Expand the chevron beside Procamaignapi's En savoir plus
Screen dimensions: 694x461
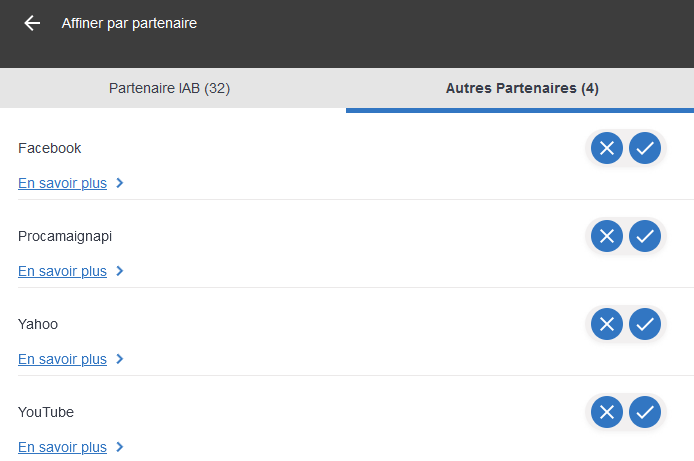120,271
